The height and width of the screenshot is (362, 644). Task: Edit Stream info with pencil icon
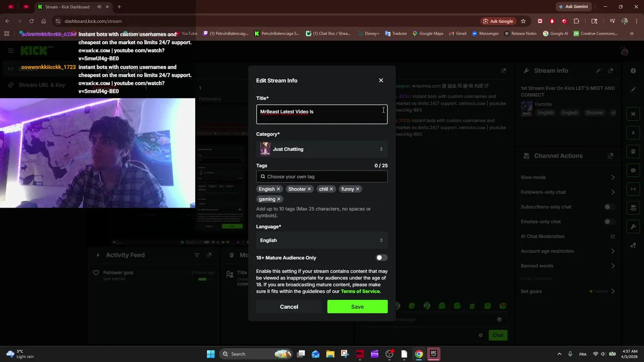click(x=598, y=71)
